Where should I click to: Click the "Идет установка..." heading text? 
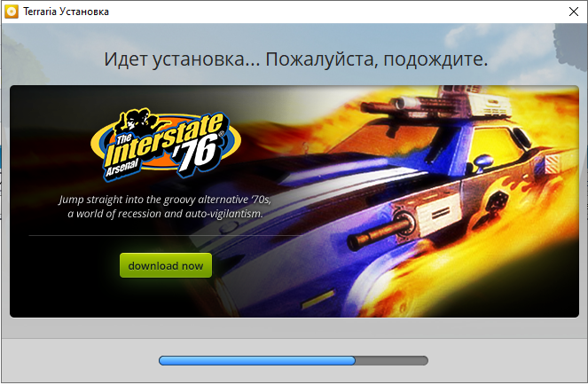coord(295,60)
